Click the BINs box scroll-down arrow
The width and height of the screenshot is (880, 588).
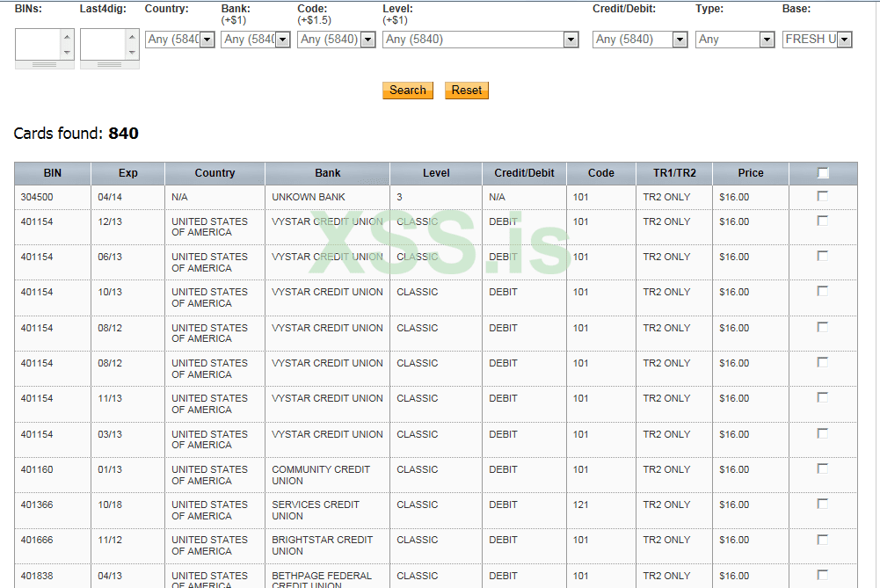[x=67, y=52]
